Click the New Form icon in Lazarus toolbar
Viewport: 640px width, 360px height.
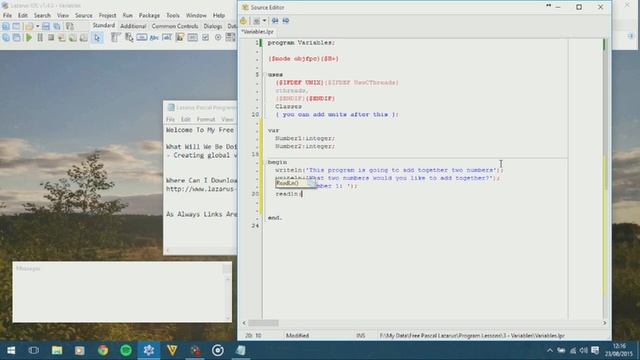(16, 26)
